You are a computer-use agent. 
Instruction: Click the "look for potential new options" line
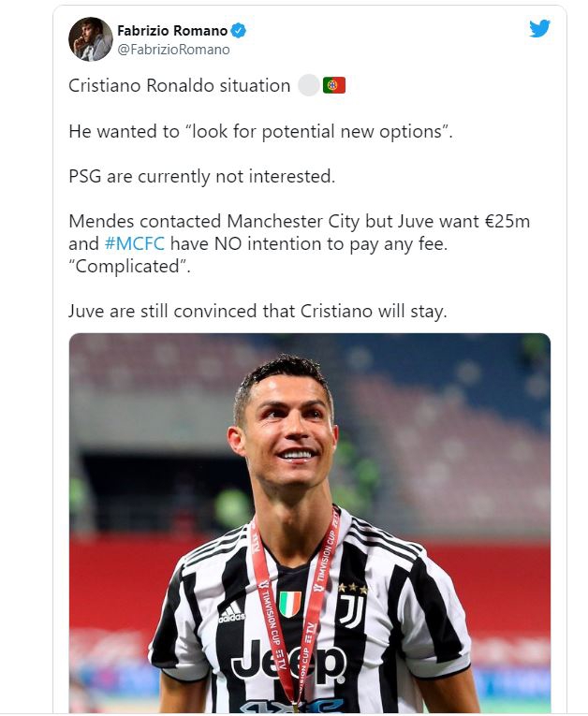[260, 131]
